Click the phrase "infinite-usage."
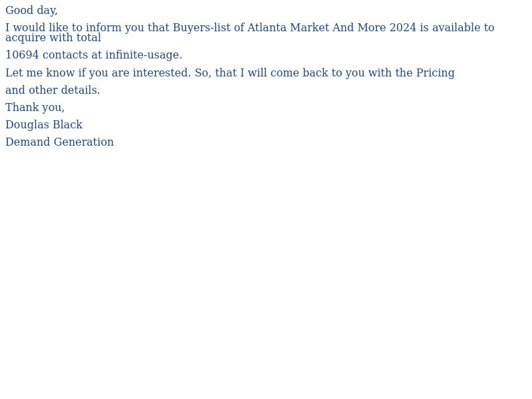 click(144, 55)
